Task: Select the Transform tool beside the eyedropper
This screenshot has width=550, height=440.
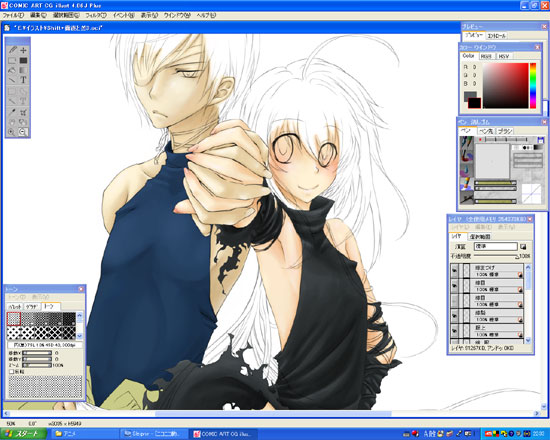Action: tap(23, 113)
